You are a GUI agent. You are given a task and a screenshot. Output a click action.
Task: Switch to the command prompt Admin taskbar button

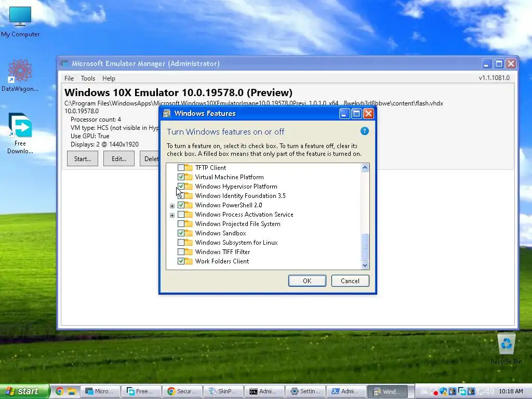(264, 391)
